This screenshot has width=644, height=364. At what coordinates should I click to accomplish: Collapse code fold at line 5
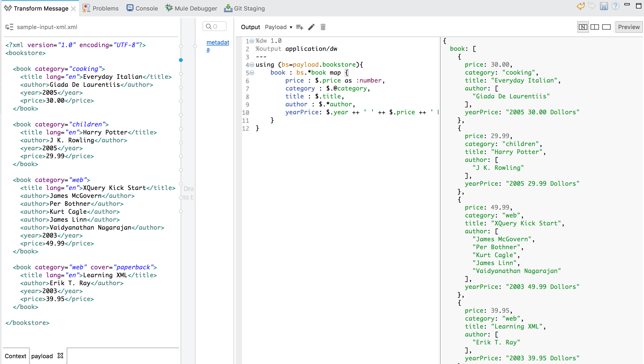pos(252,73)
